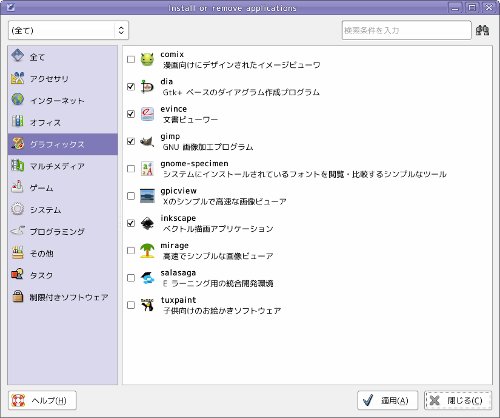500x418 pixels.
Task: Select the 全て category label
Action: (37, 57)
